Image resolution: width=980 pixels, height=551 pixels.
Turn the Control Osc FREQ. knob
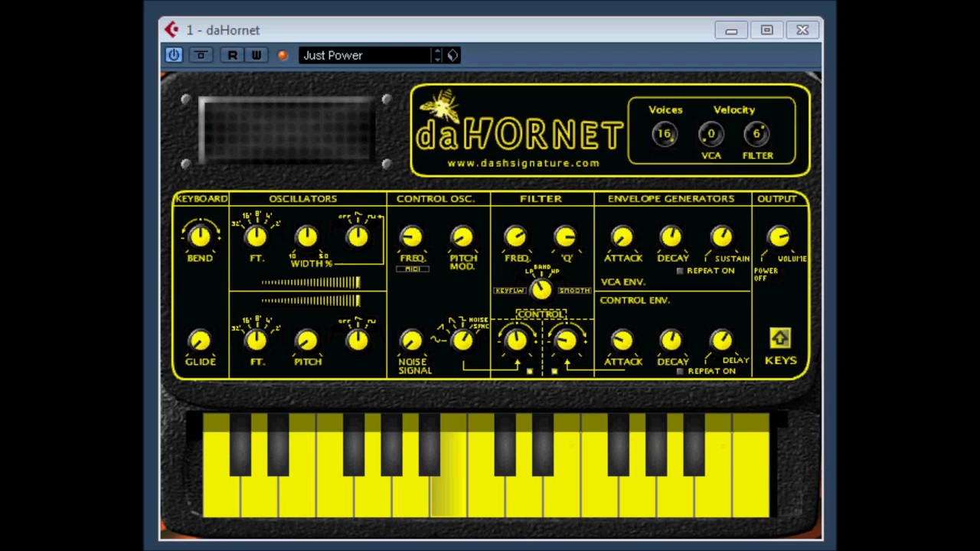[x=412, y=236]
